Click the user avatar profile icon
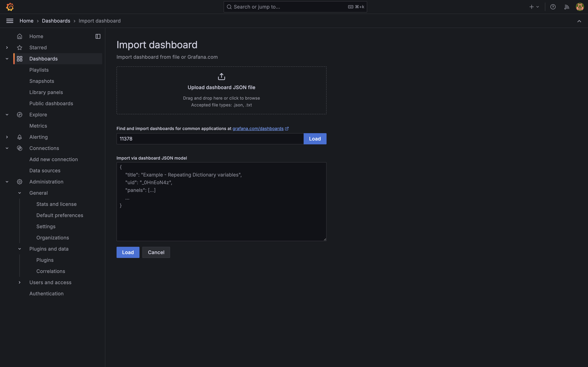 (580, 7)
